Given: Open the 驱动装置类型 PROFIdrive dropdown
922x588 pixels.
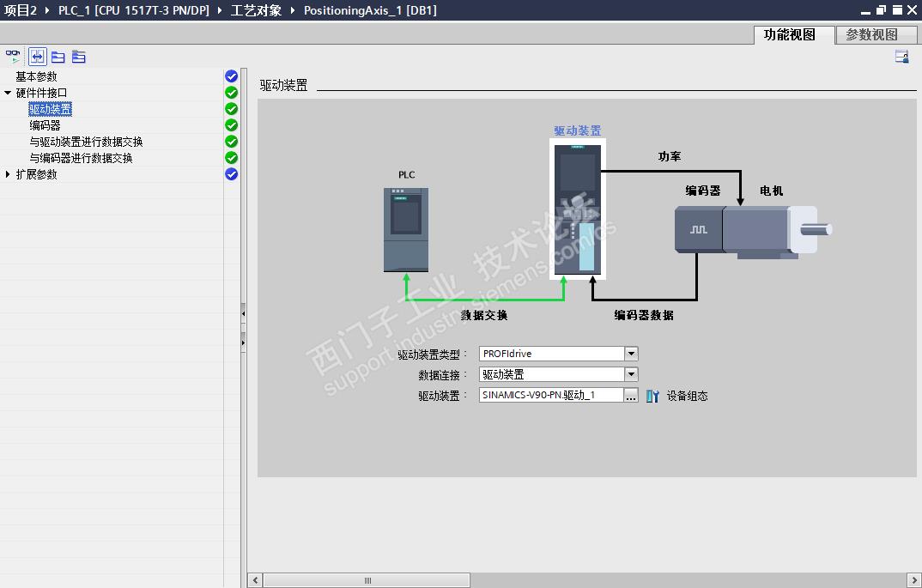Looking at the screenshot, I should coord(631,354).
